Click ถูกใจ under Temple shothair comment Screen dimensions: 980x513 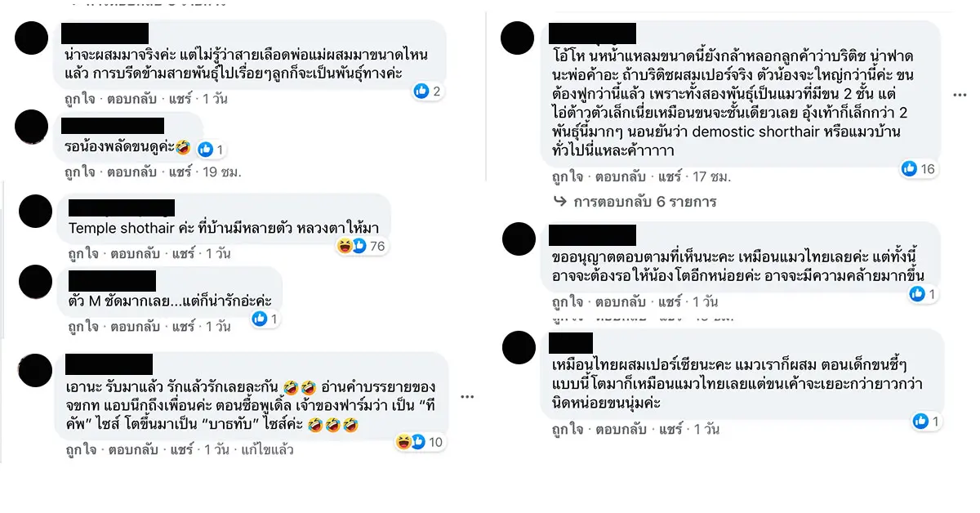pos(83,253)
